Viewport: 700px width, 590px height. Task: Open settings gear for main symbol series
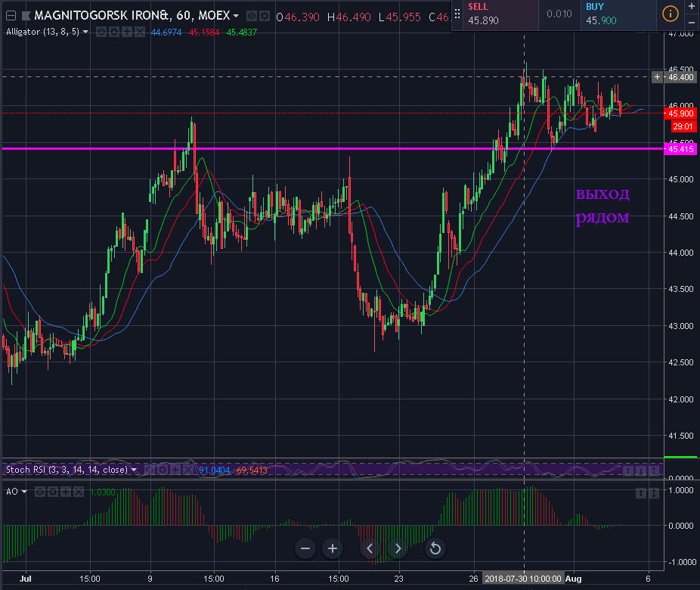point(265,17)
